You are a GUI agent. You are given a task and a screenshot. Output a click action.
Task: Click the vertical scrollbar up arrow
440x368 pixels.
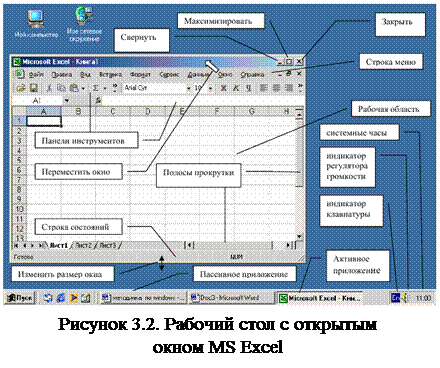point(299,115)
